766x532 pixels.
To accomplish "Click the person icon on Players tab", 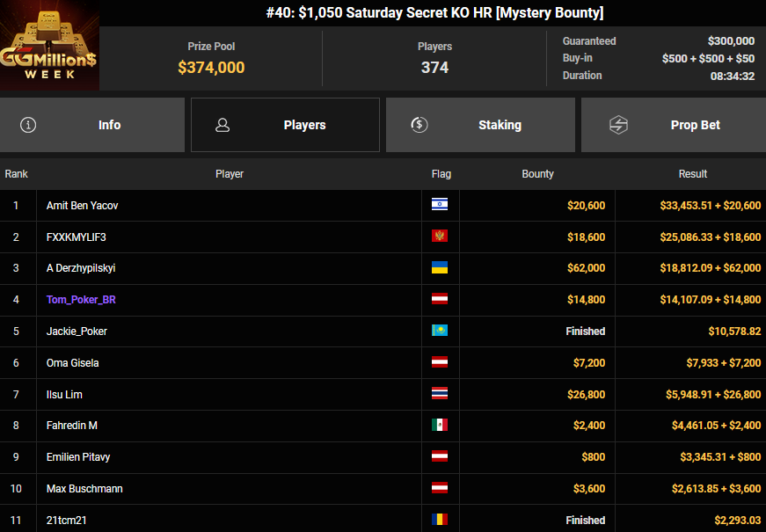I will tap(223, 125).
